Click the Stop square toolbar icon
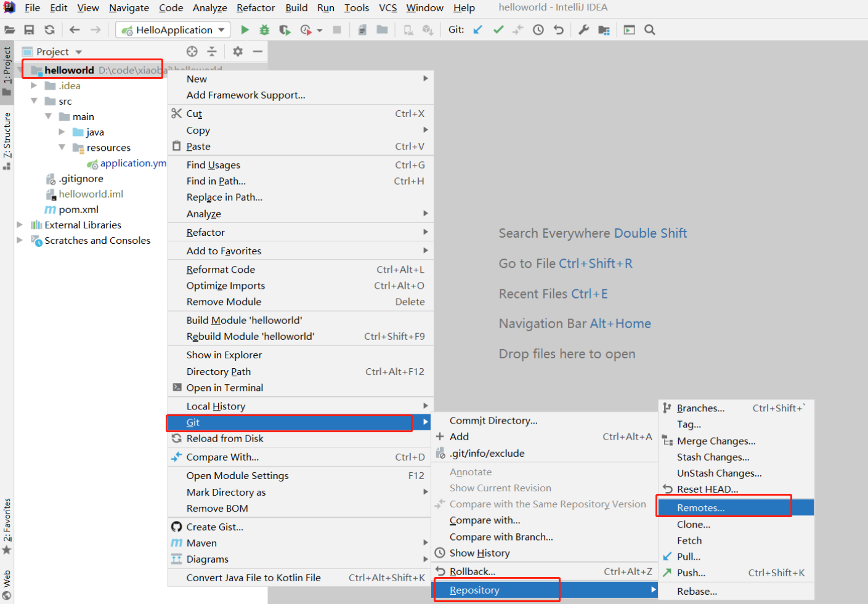 337,30
